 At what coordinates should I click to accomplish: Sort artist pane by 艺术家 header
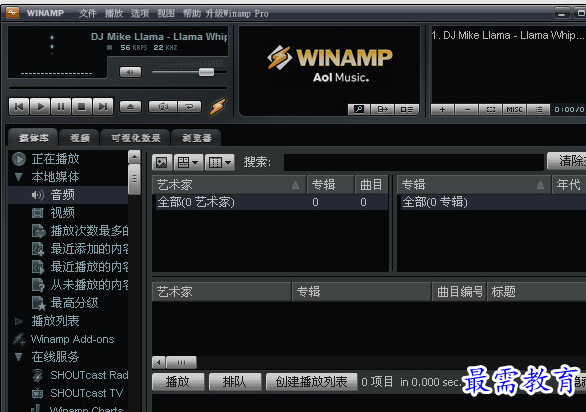[x=229, y=185]
